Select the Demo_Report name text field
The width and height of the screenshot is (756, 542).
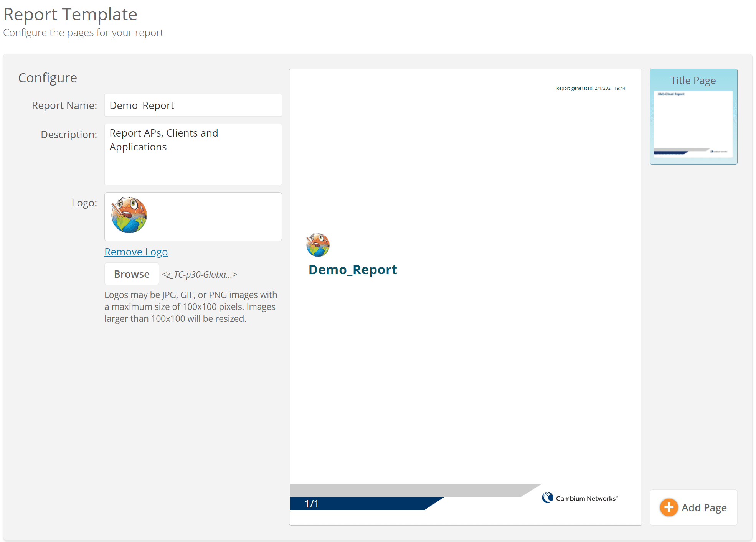point(192,105)
